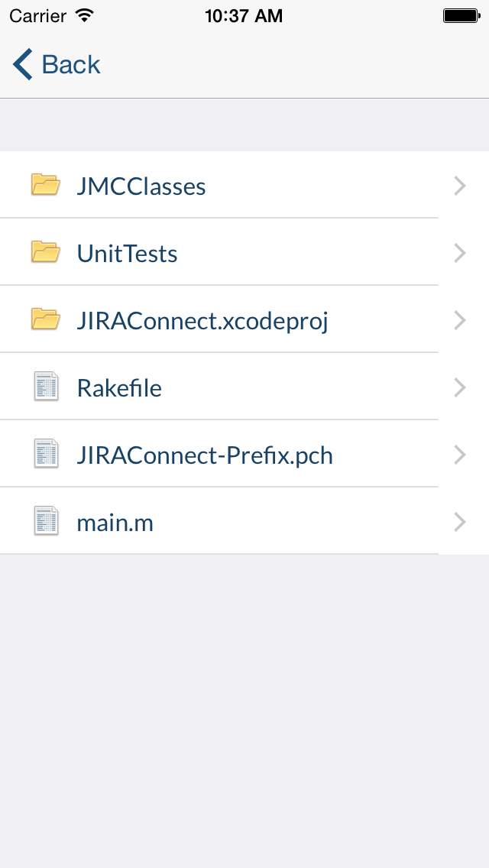View the Rakefile file
489x868 pixels.
(x=244, y=387)
